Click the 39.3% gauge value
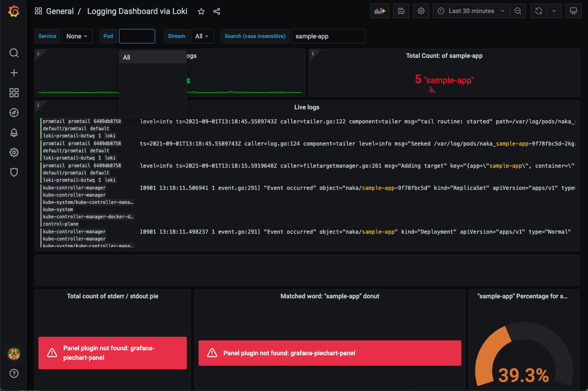 (524, 375)
